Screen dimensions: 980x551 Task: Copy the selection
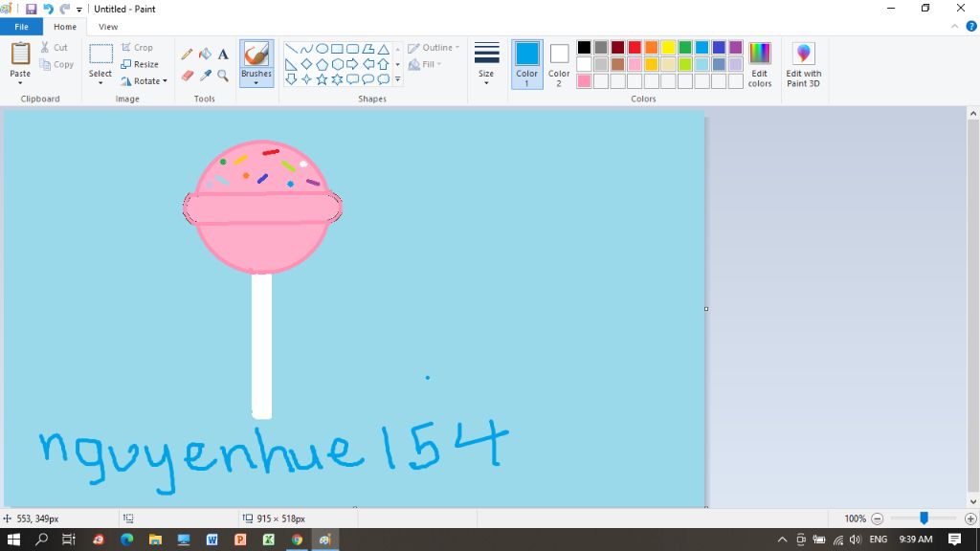point(56,64)
